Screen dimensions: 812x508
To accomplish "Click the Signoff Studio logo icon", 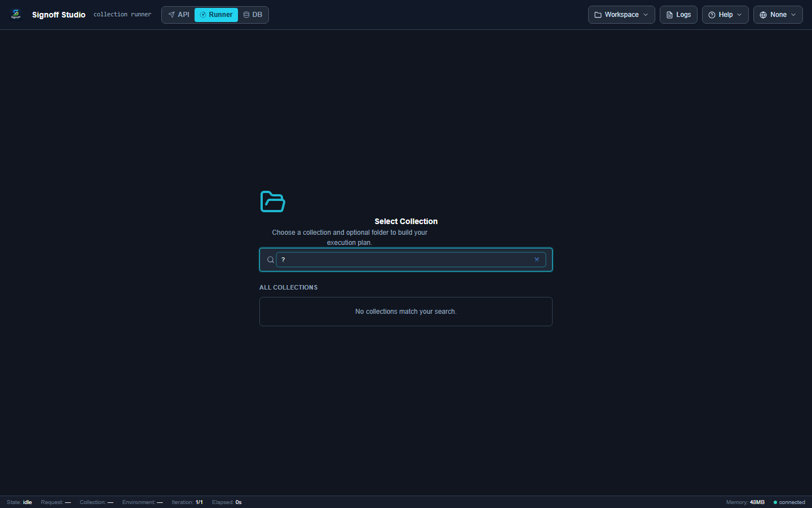I will pos(16,15).
